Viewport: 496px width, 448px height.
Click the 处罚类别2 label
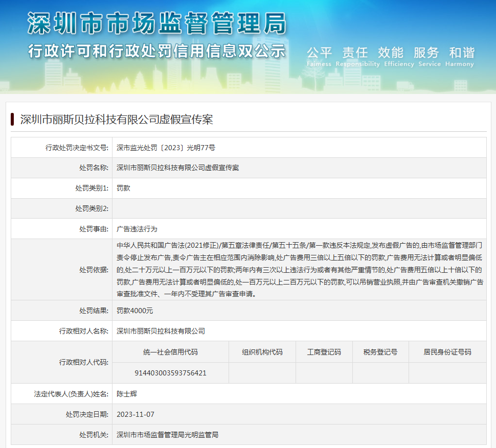(x=92, y=208)
